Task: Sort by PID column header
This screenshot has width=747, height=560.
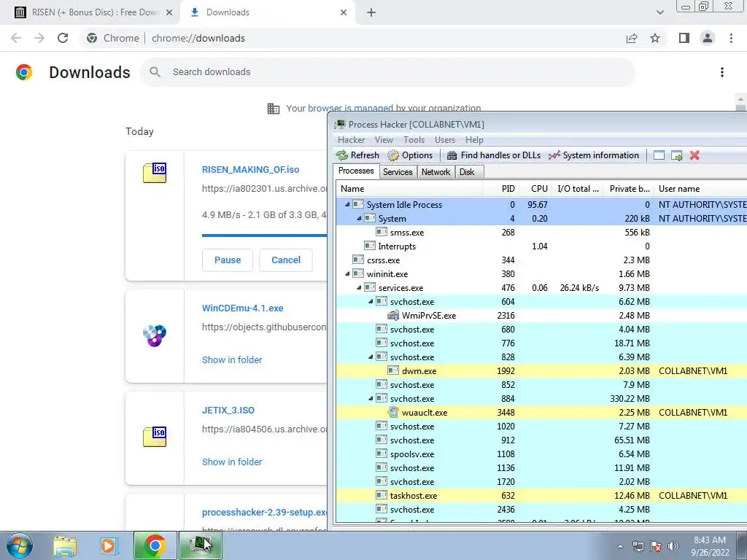Action: click(500, 189)
